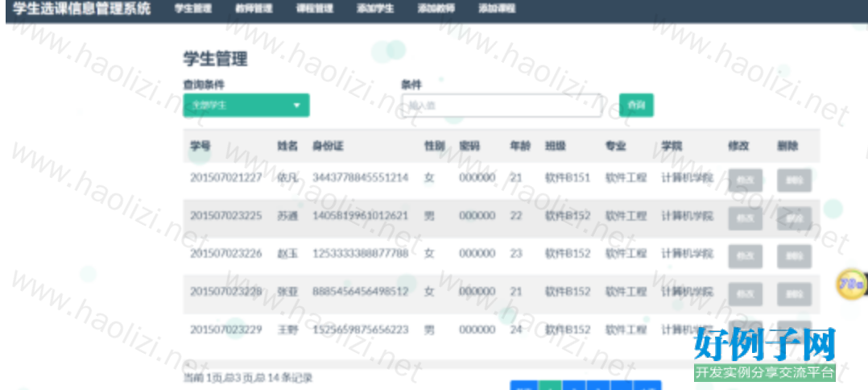868x390 pixels.
Task: Modify student 赵玉's record
Action: (745, 256)
